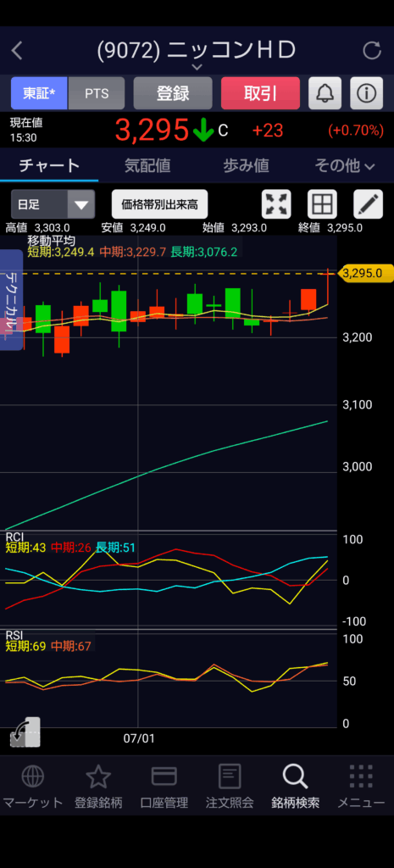This screenshot has height=868, width=394.
Task: Switch to the 気配値 tab
Action: point(147,165)
